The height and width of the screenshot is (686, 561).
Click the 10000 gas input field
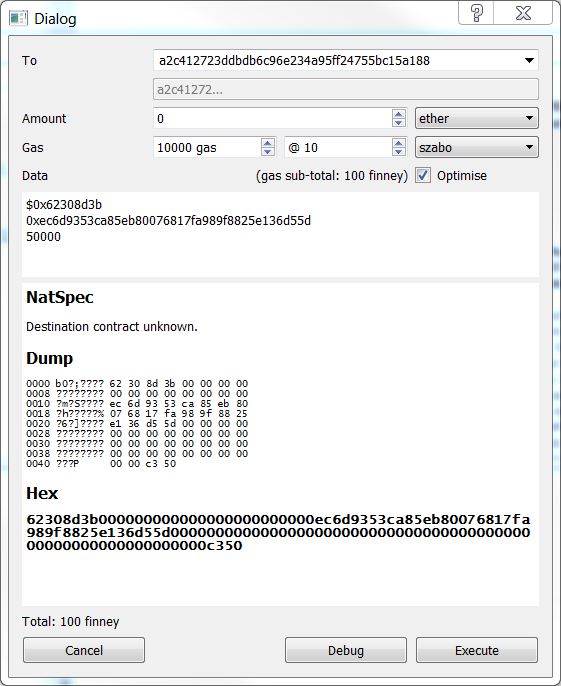207,147
